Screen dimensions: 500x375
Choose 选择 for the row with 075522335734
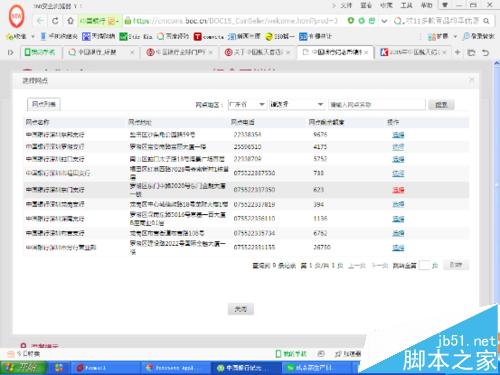(398, 233)
